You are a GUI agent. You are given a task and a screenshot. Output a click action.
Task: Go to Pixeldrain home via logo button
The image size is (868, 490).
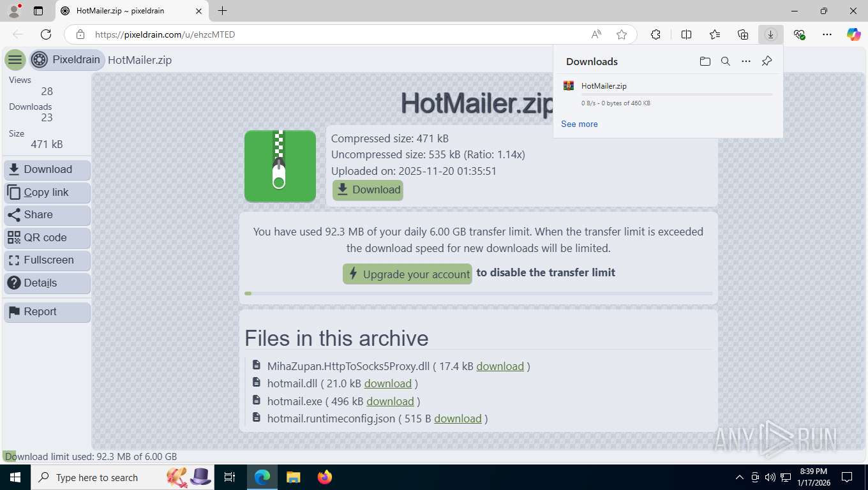click(67, 60)
